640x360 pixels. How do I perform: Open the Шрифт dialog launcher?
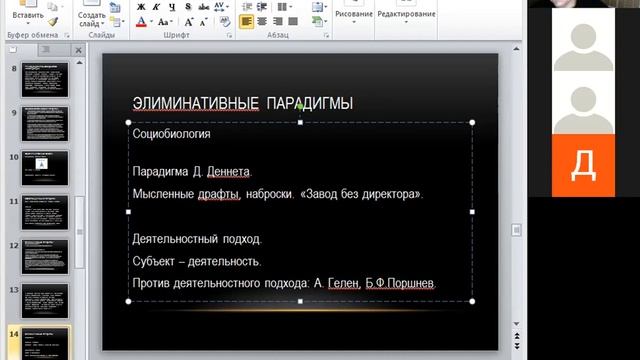[229, 36]
